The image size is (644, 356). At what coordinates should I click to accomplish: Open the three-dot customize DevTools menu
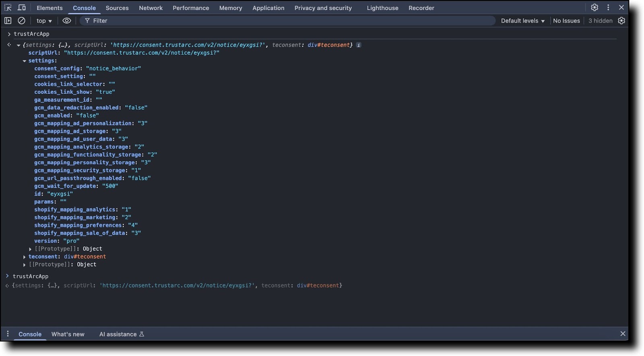tap(608, 8)
